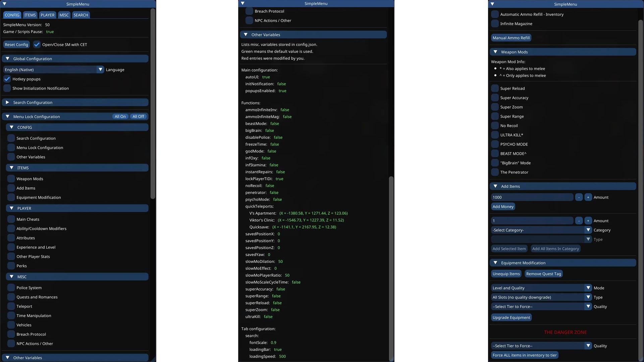Enable Infinite Magazine checkbox
Viewport: 644px width, 362px height.
[x=495, y=24]
